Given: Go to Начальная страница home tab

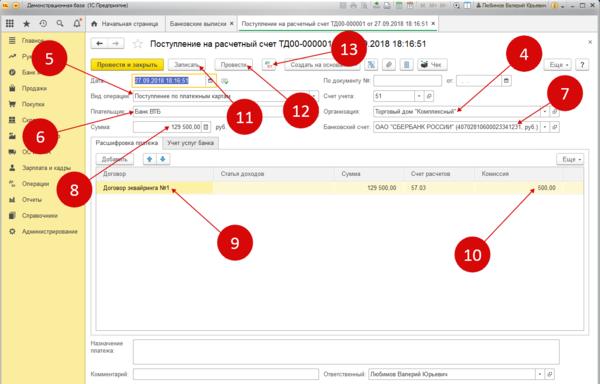Looking at the screenshot, I should click(125, 24).
